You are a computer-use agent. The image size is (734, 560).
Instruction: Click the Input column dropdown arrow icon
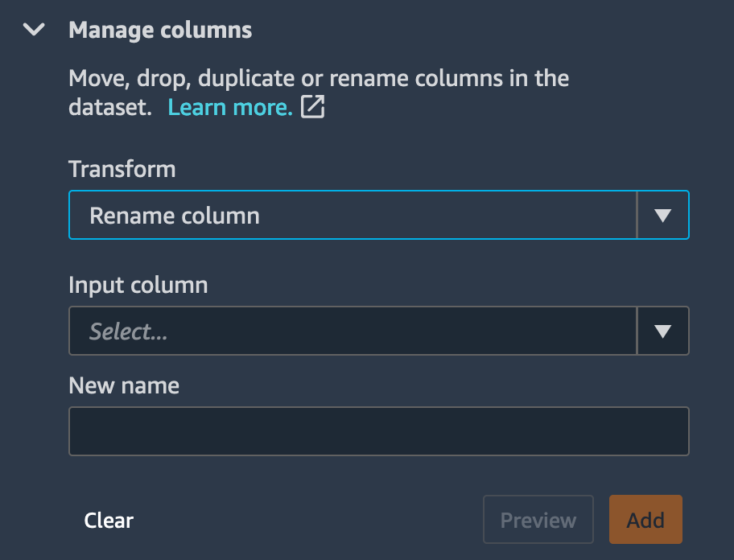pyautogui.click(x=663, y=331)
